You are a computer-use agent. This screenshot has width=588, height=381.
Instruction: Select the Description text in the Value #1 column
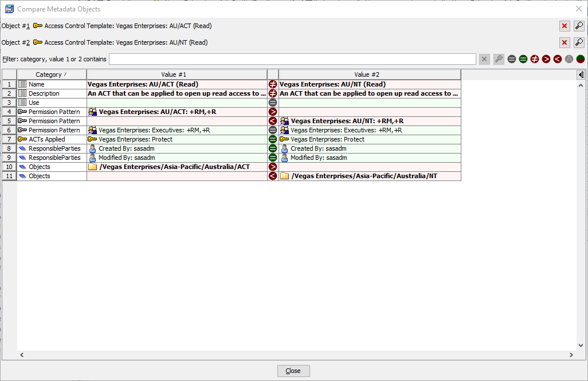(x=177, y=93)
